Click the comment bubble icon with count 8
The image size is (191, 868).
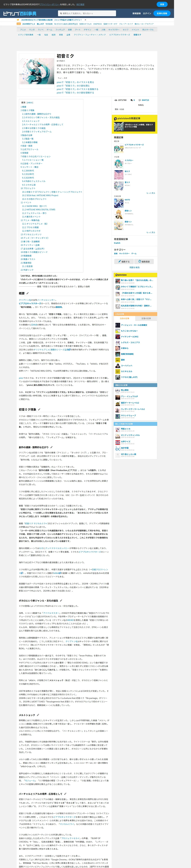point(132,100)
